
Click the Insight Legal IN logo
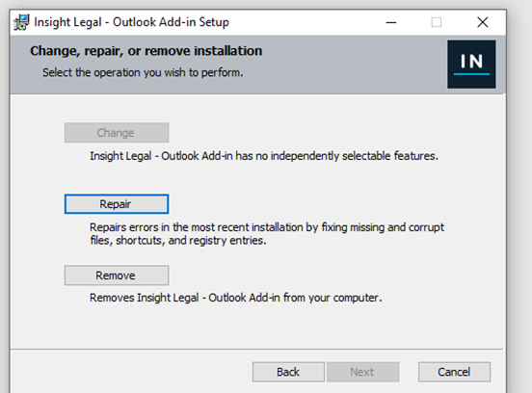(x=471, y=65)
